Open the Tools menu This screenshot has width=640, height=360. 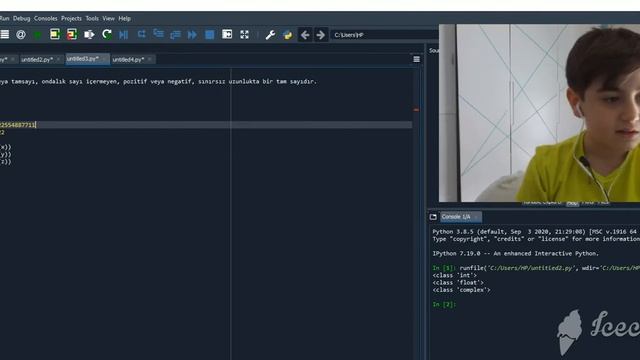coord(92,18)
